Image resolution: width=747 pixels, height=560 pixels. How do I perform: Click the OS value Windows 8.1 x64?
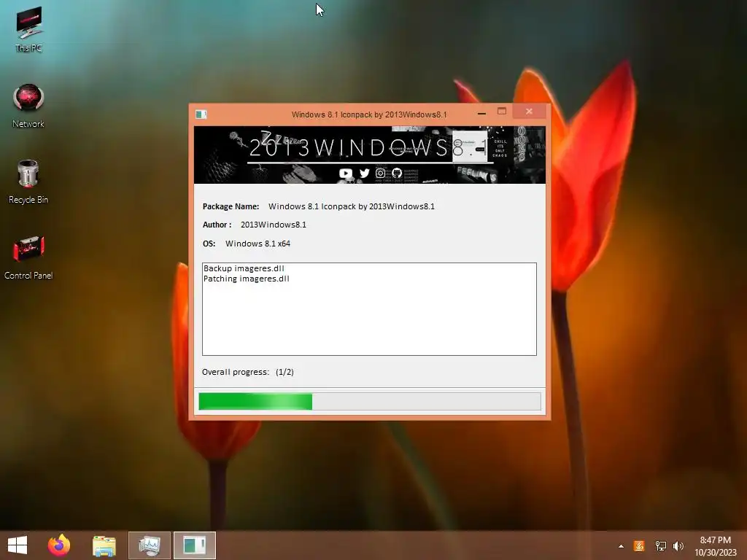click(x=258, y=244)
